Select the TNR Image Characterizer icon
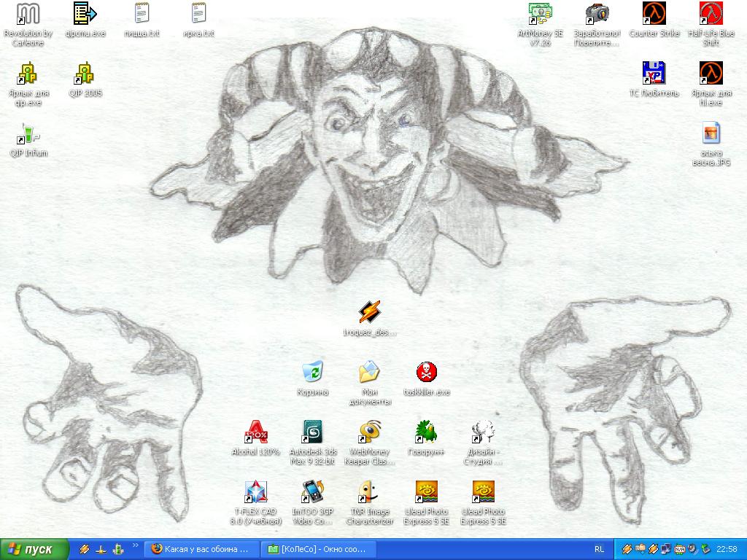747x560 pixels. click(x=369, y=492)
